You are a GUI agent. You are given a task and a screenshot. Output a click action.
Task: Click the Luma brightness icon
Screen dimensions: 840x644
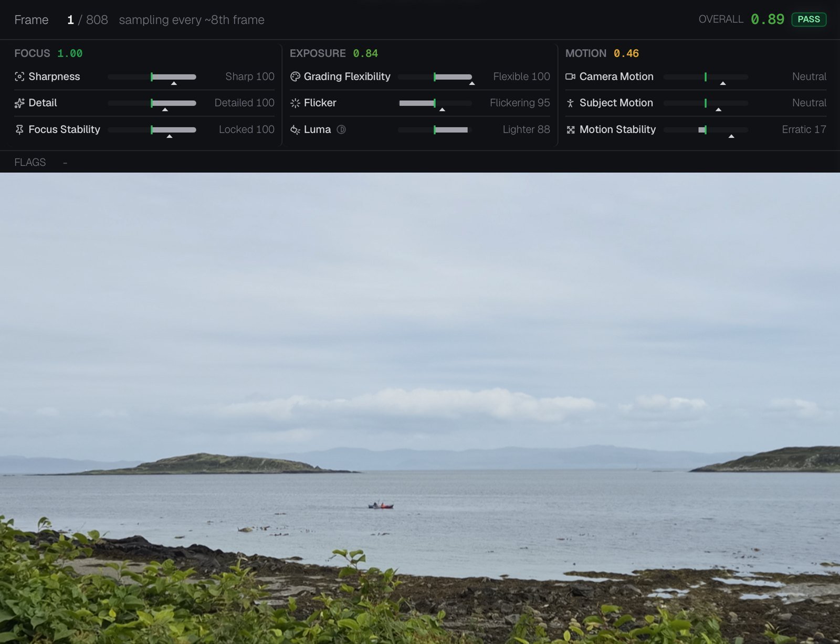pos(295,130)
